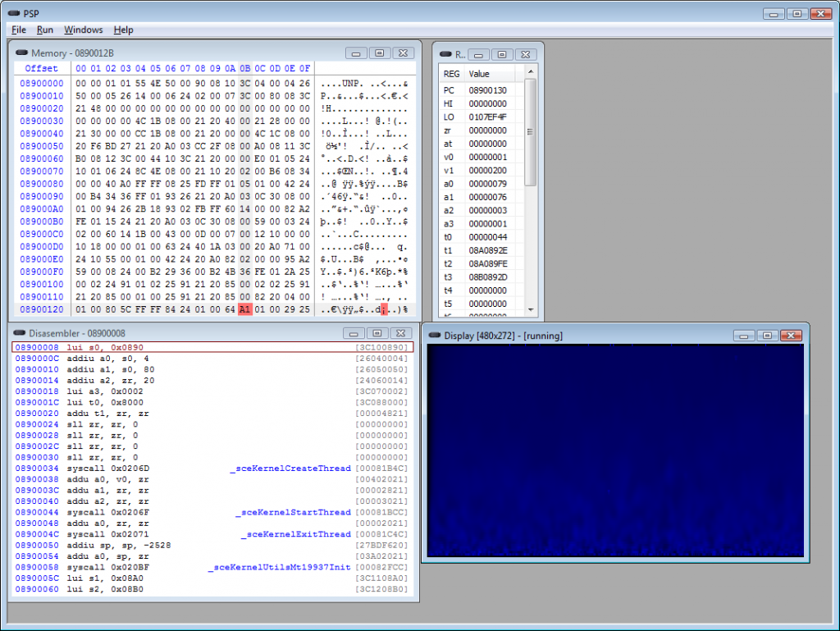
Task: Open the Help menu
Action: [124, 30]
